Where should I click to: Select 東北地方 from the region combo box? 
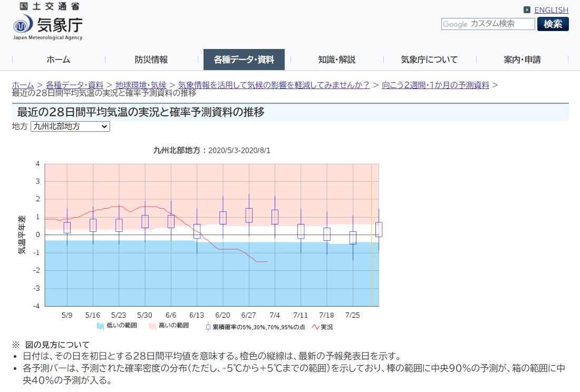[x=70, y=126]
